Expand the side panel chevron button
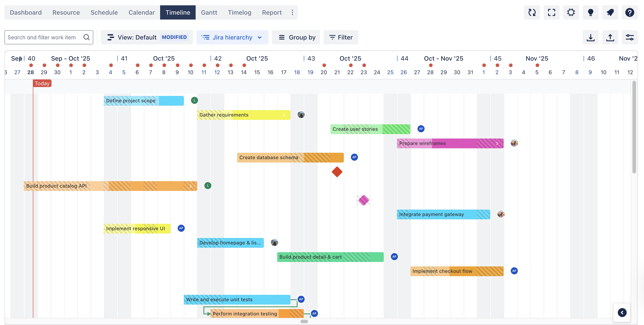644x325 pixels. 622,312
